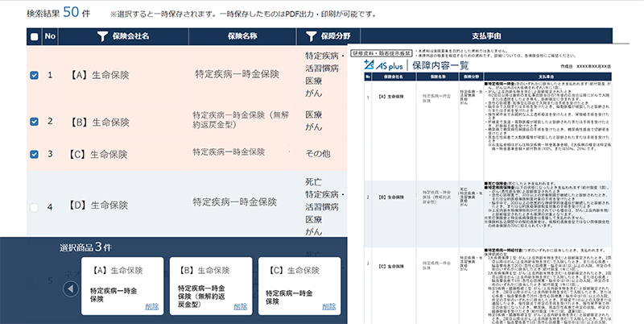Check the row 4 【D】生命保険 checkbox

pos(33,207)
